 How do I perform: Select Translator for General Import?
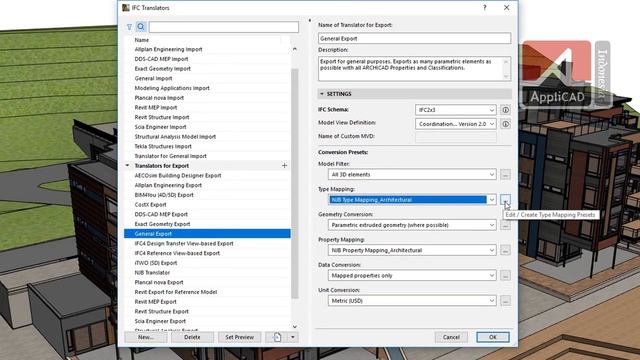click(207, 156)
